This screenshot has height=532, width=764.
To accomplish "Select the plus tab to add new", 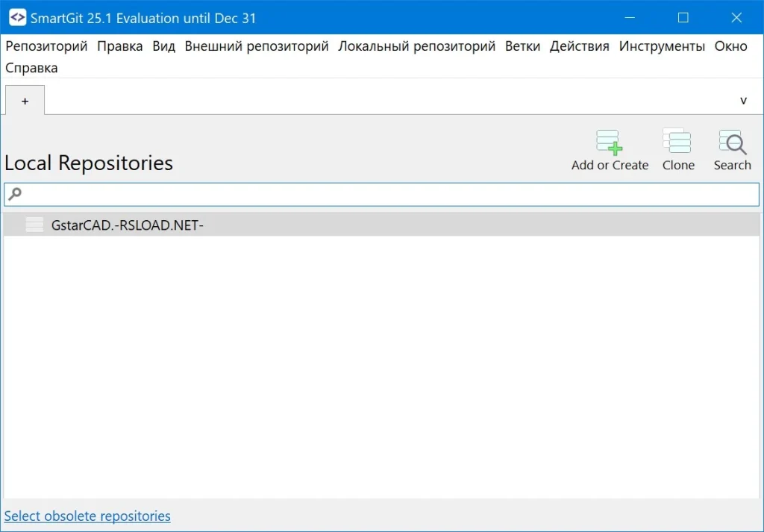I will (25, 101).
